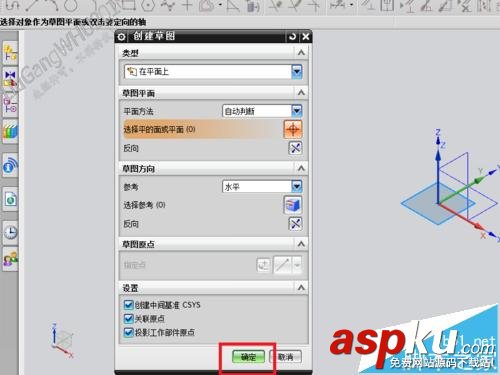Click the 取消 button
The image size is (500, 375).
(285, 357)
